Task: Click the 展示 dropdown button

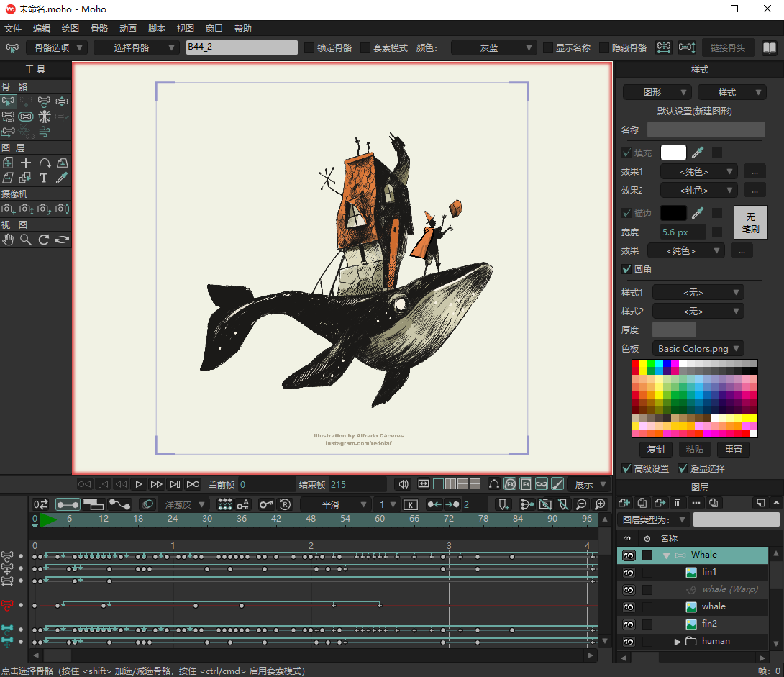Action: pyautogui.click(x=590, y=484)
